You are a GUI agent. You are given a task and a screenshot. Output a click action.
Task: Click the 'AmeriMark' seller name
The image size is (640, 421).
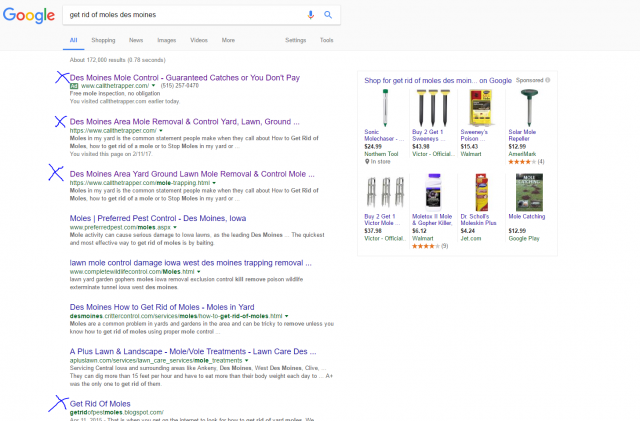click(x=522, y=154)
